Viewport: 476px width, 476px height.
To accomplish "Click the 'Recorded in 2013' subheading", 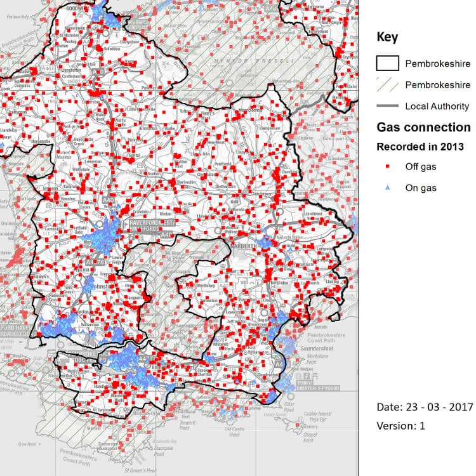I will coord(420,147).
